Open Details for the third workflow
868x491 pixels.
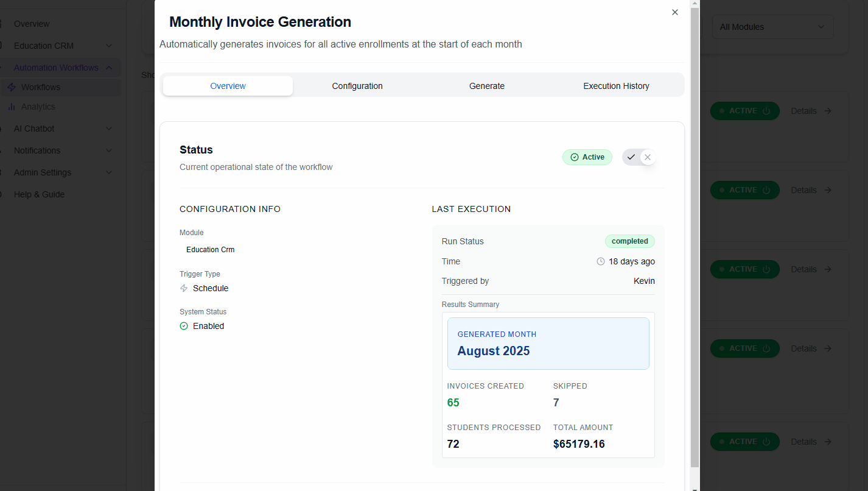805,269
